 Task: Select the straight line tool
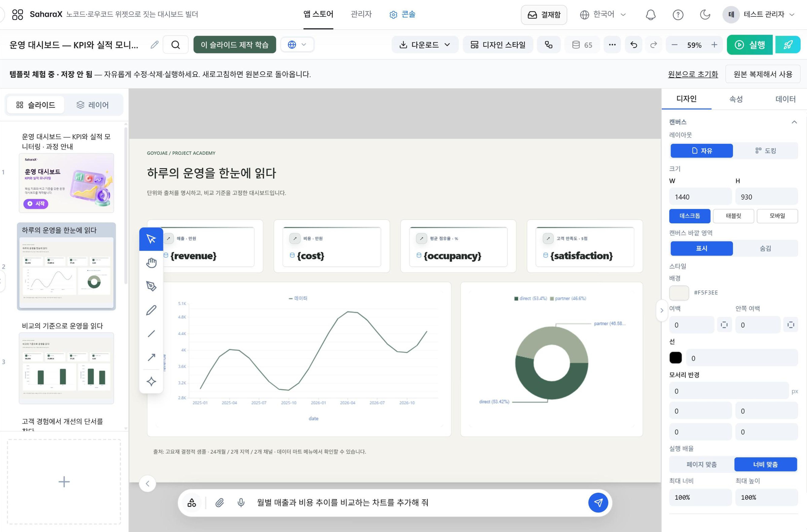[151, 334]
